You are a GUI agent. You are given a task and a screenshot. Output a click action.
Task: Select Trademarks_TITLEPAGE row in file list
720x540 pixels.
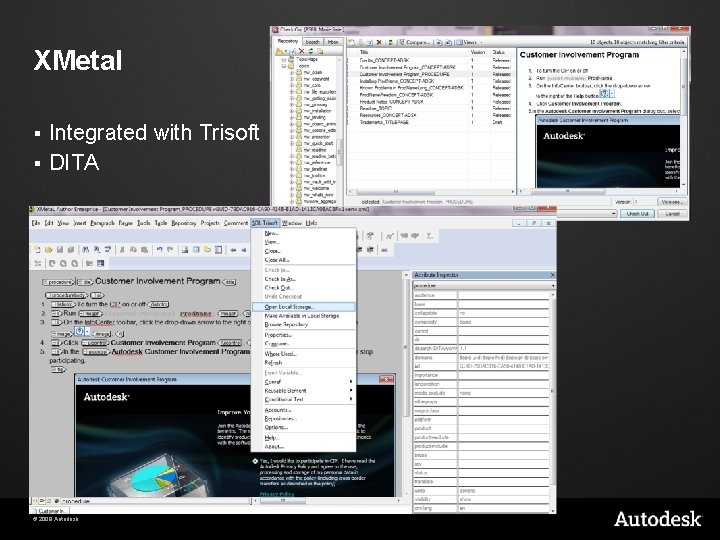[x=431, y=122]
